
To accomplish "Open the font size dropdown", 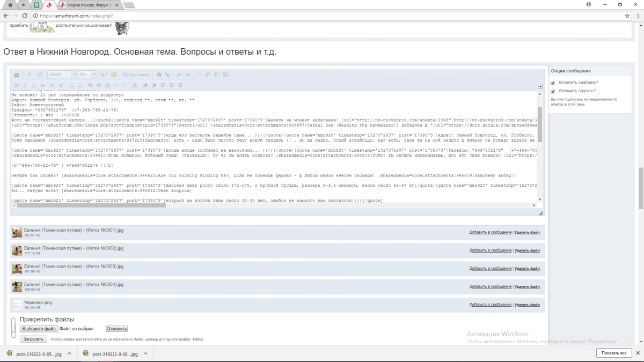I will [87, 75].
